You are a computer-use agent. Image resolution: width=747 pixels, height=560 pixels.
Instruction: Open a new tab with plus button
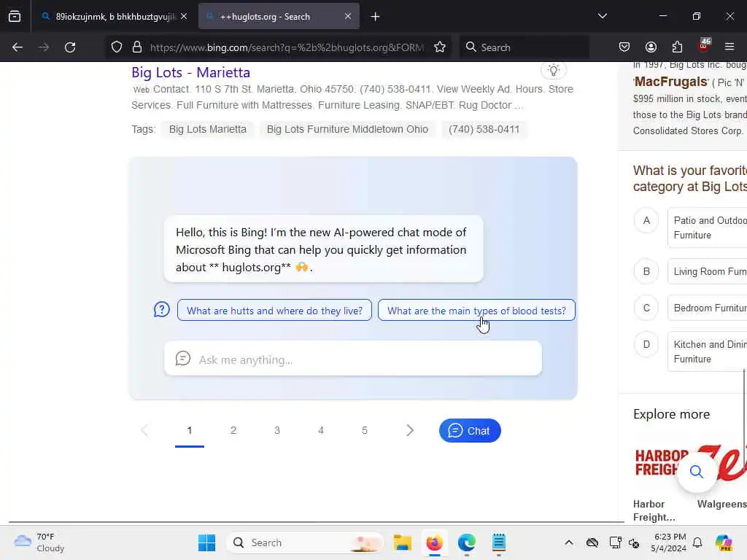(376, 17)
